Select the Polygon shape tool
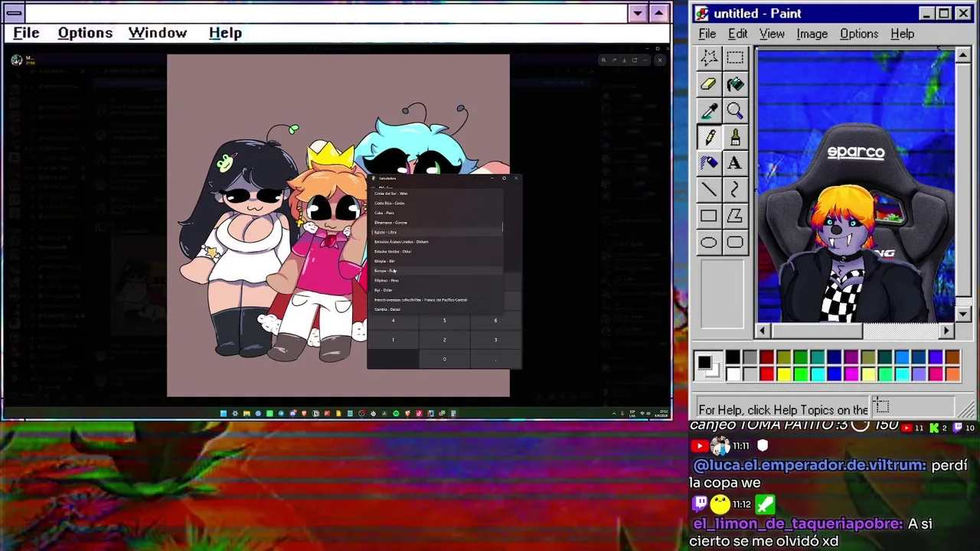The height and width of the screenshot is (551, 980). point(735,216)
